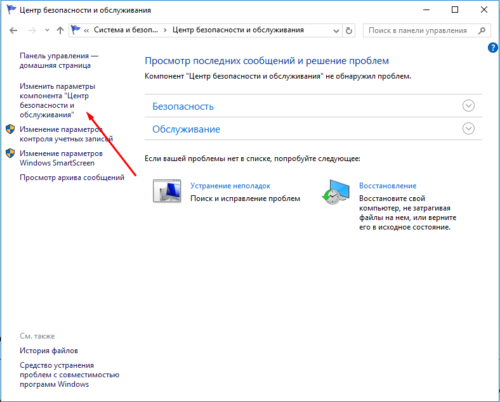Open История файлов link
500x402 pixels.
pyautogui.click(x=49, y=351)
